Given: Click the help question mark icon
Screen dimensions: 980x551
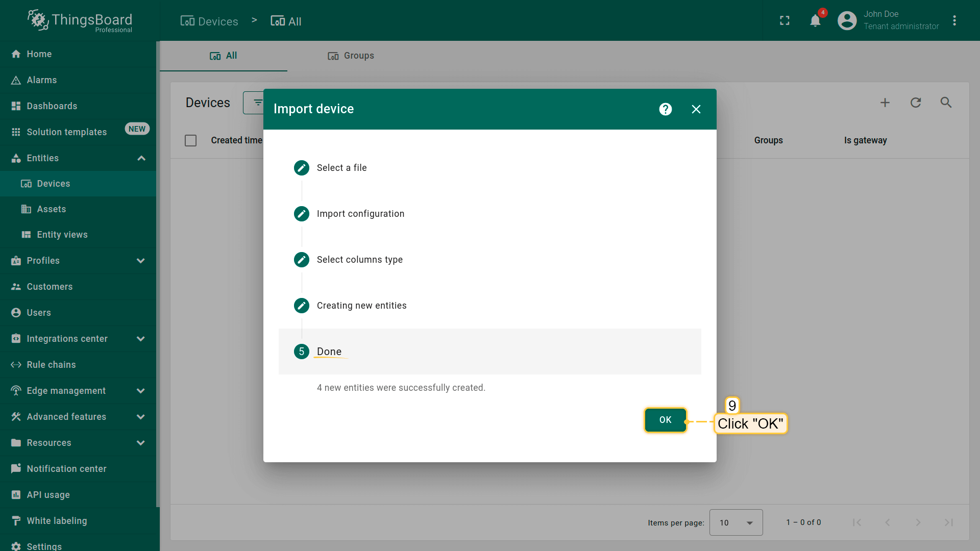Looking at the screenshot, I should [x=665, y=109].
